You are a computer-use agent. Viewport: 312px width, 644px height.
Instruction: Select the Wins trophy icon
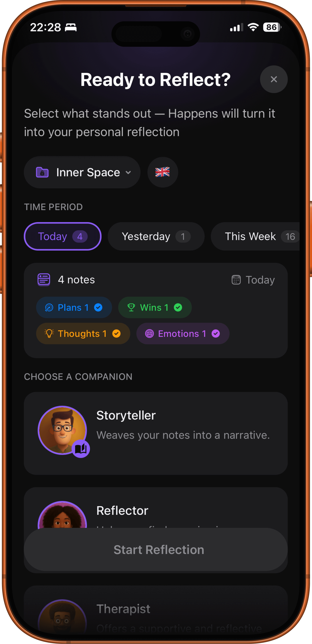131,308
